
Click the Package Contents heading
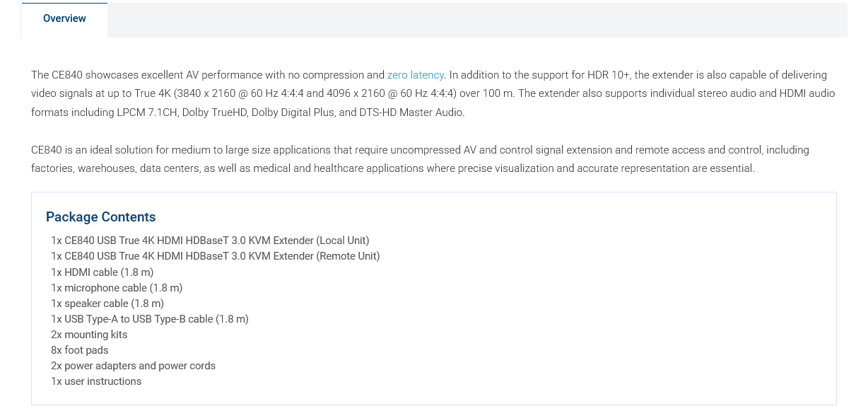point(101,217)
